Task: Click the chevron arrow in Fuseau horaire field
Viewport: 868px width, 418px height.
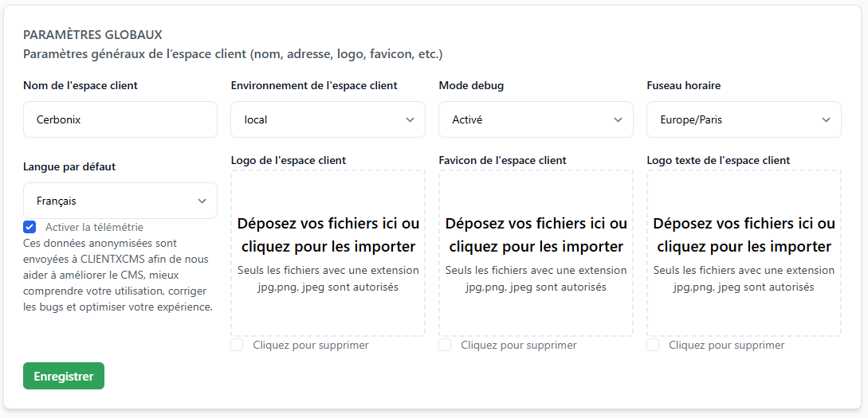Action: (x=826, y=120)
